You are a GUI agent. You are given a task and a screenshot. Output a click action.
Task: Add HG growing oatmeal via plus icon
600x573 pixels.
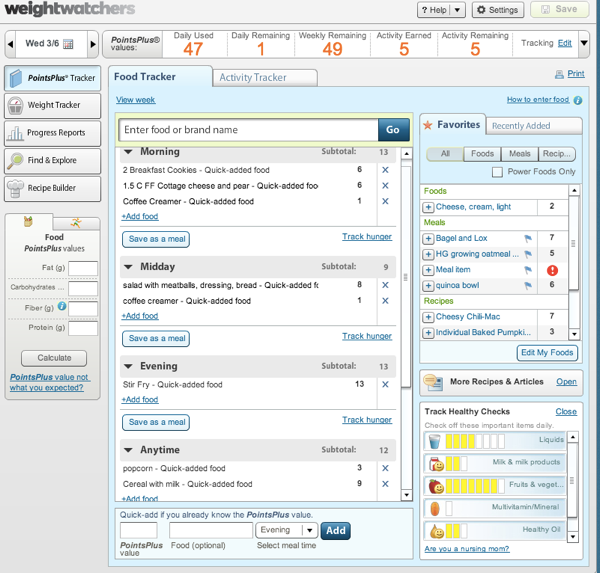point(428,255)
